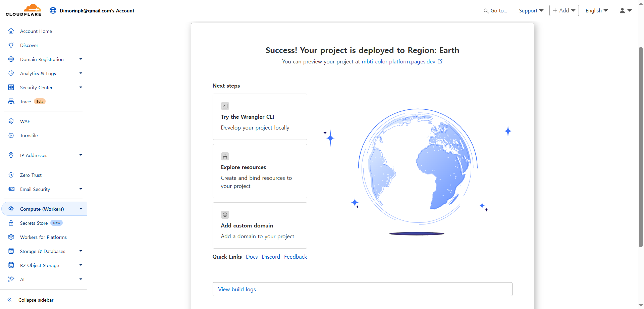This screenshot has height=309, width=644.
Task: Click the Go to... search field
Action: tap(495, 11)
